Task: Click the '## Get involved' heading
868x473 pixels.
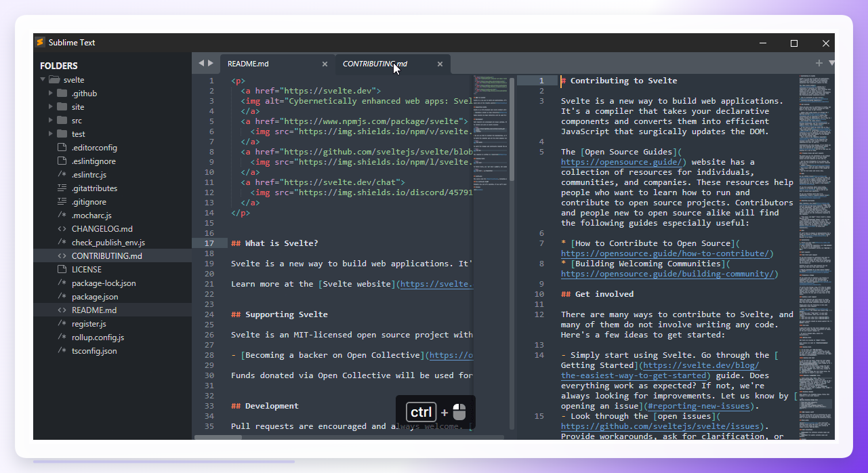Action: pos(597,294)
